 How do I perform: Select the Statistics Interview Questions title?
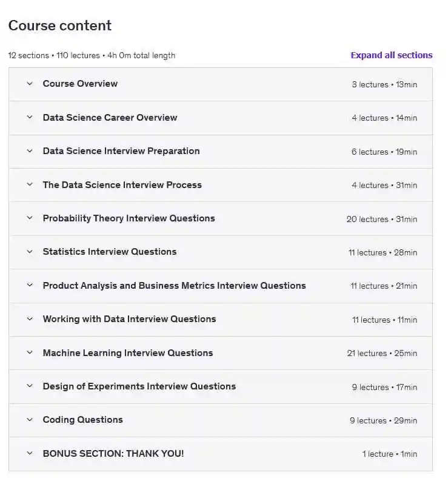pos(109,252)
